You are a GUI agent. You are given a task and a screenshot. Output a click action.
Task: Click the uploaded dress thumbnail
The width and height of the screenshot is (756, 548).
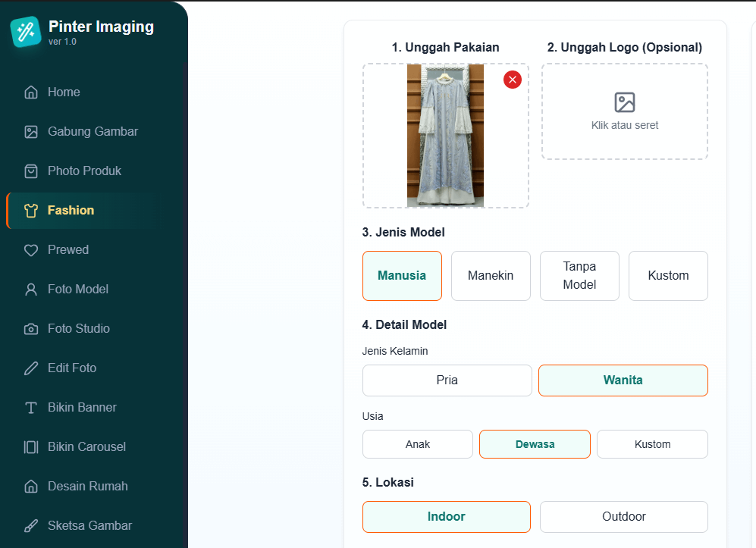coord(445,136)
